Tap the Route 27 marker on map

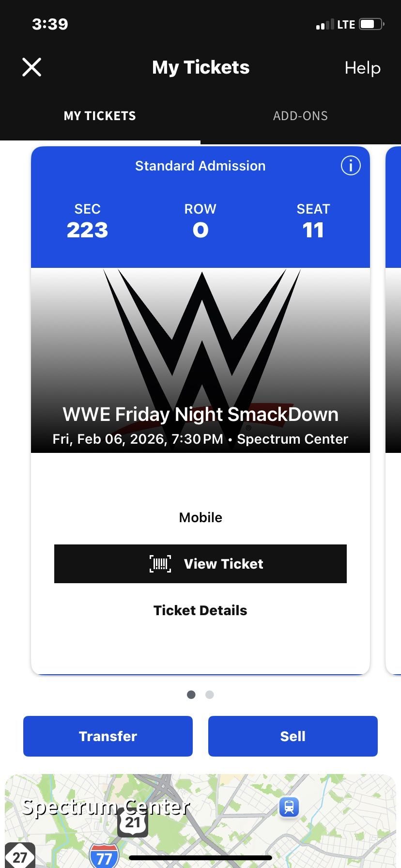pos(20,856)
